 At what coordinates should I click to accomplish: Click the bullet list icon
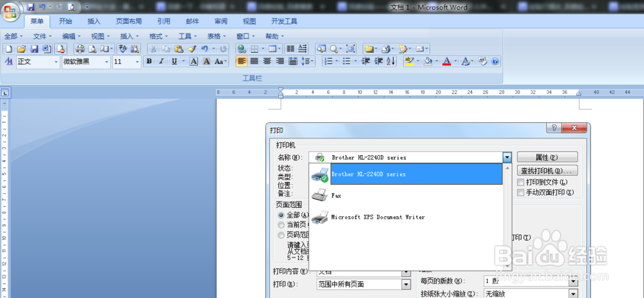[346, 62]
